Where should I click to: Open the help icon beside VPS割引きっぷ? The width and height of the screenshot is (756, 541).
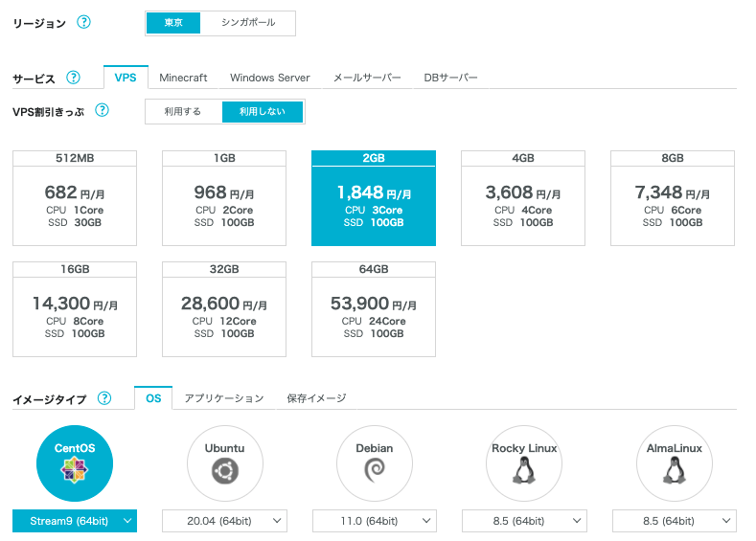coord(102,110)
